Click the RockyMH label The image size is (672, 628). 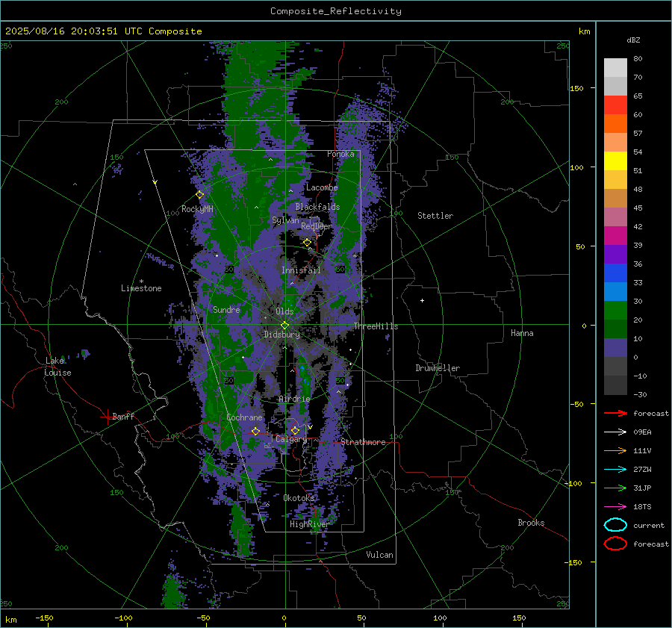click(x=197, y=209)
